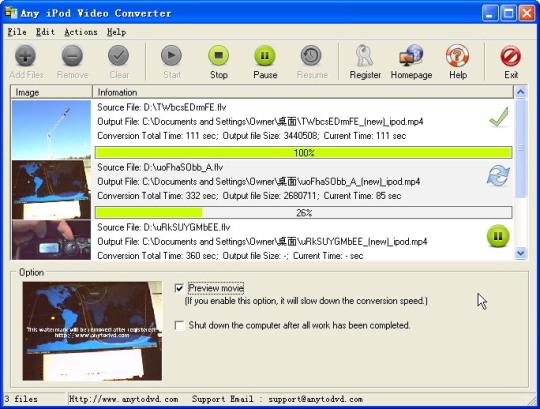Open the Homepage globe icon

pos(411,55)
